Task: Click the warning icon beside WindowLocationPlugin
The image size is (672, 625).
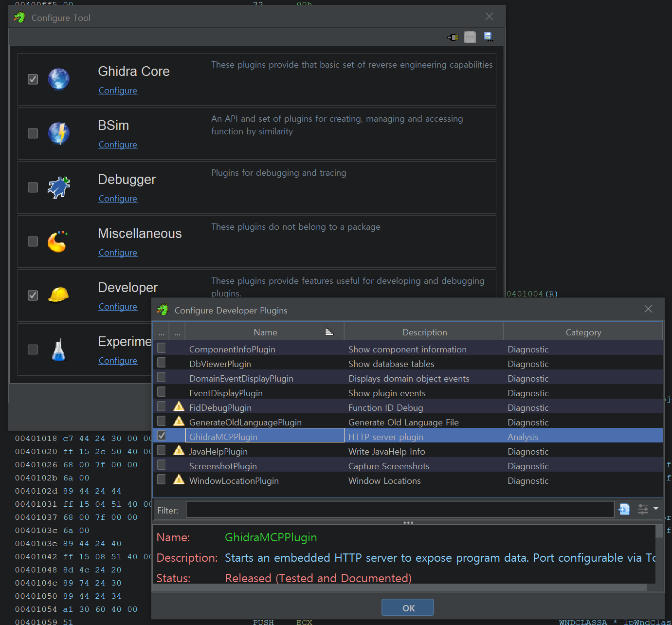Action: pos(179,479)
